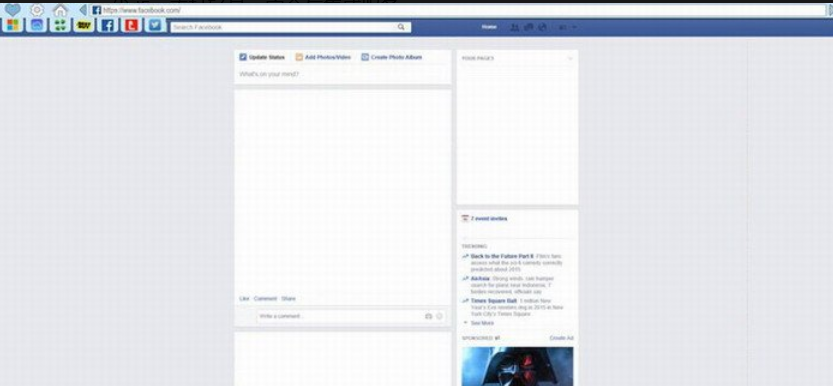This screenshot has width=833, height=386.
Task: Open trending topic Times Square Ball
Action: coord(494,301)
